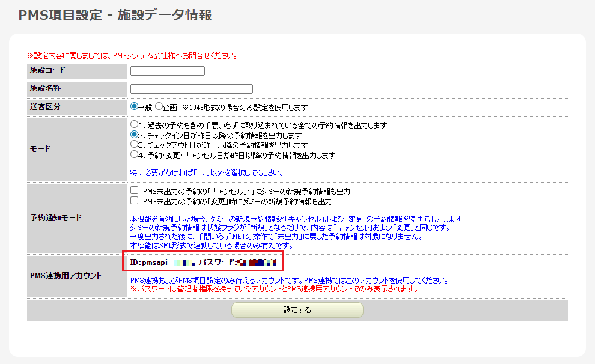Pick mode 3 チェックアウト日が昨日以降 option

pyautogui.click(x=135, y=145)
